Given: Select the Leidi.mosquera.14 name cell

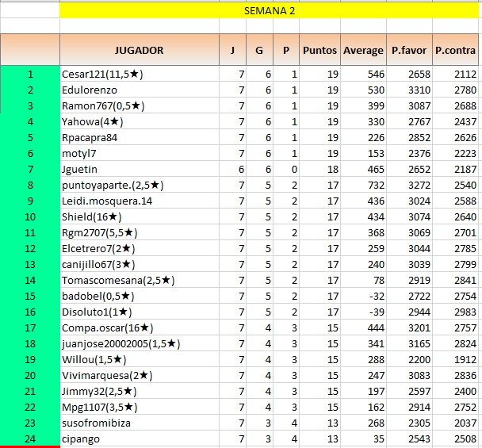Looking at the screenshot, I should point(139,201).
